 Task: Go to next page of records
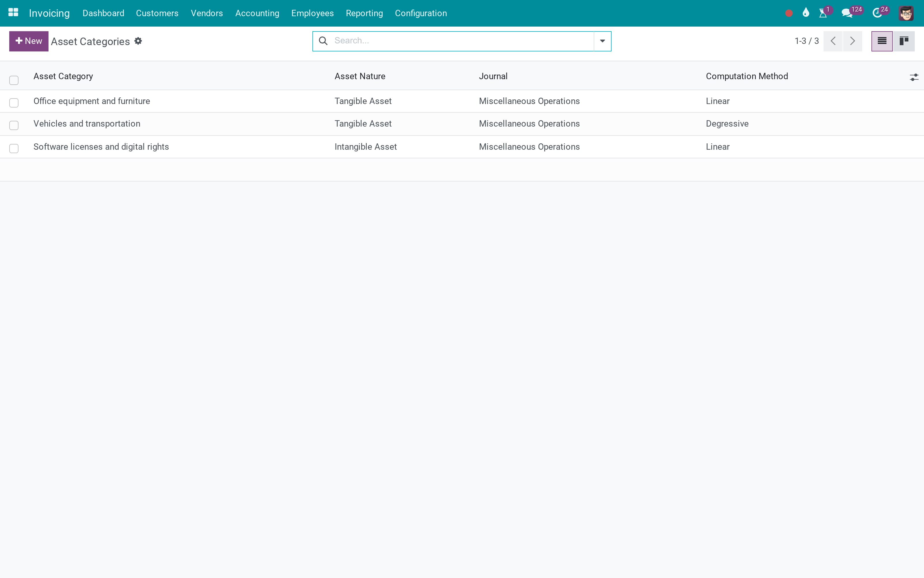(852, 41)
